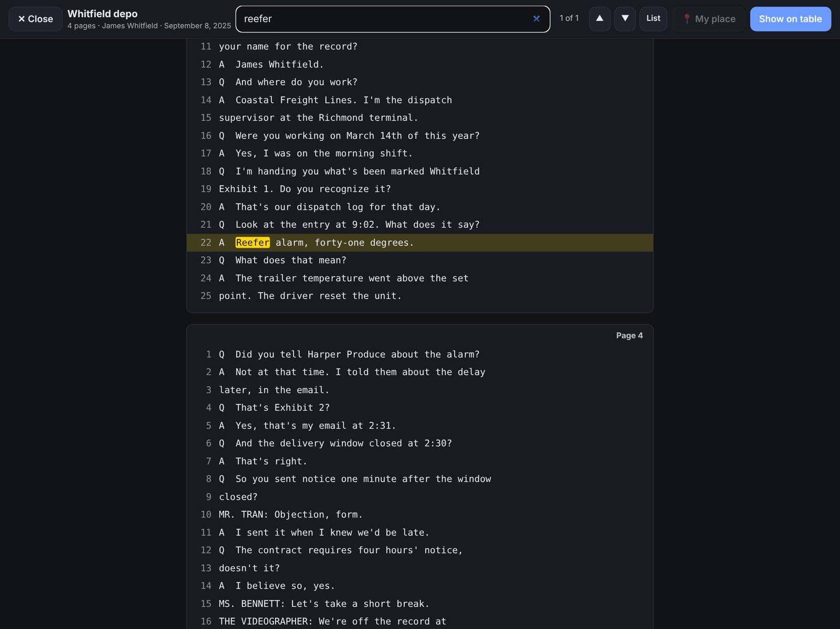Click 'Look at the entry at 9:02' line

coord(420,225)
